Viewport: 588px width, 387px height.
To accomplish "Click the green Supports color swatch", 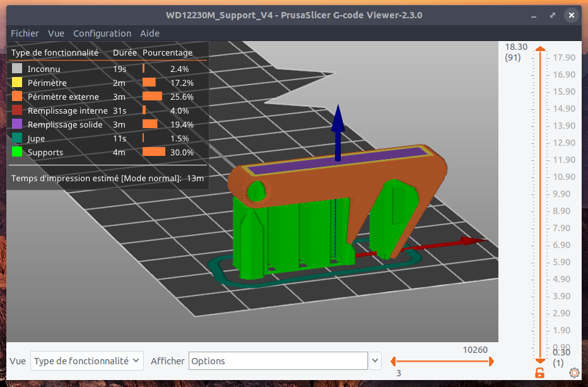I will (x=17, y=152).
